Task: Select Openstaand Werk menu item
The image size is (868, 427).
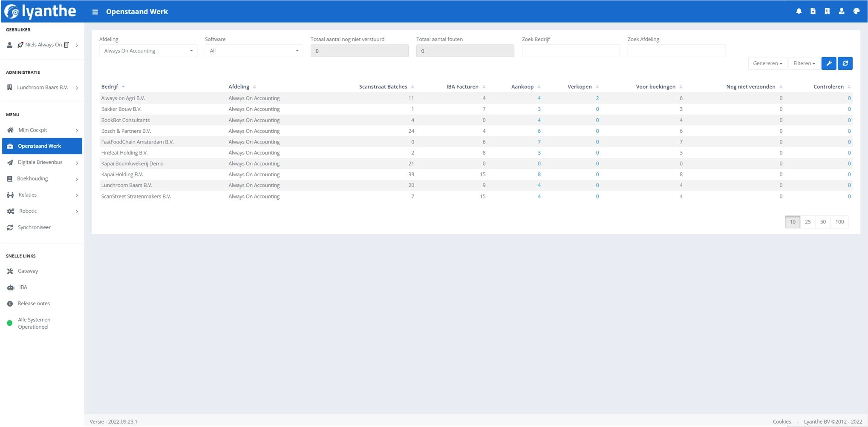Action: click(42, 146)
